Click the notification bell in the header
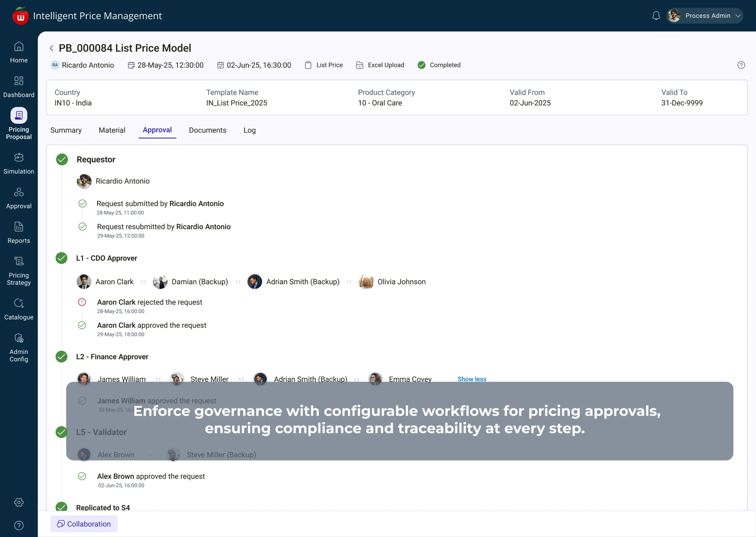 click(656, 16)
